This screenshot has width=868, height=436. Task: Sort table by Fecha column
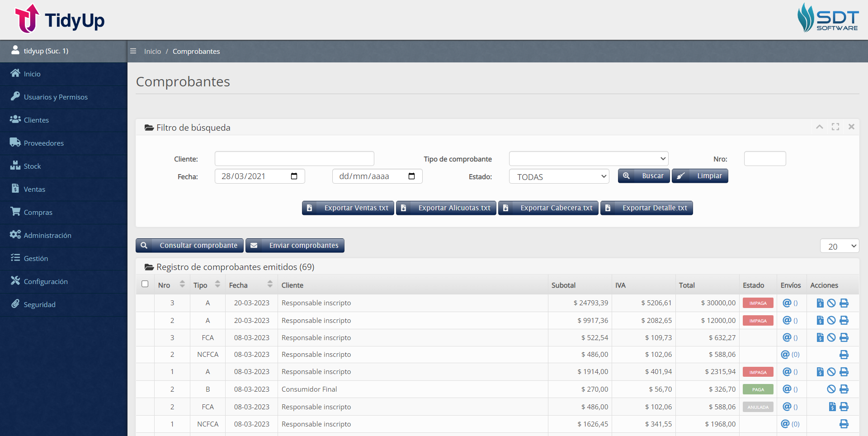pos(270,284)
